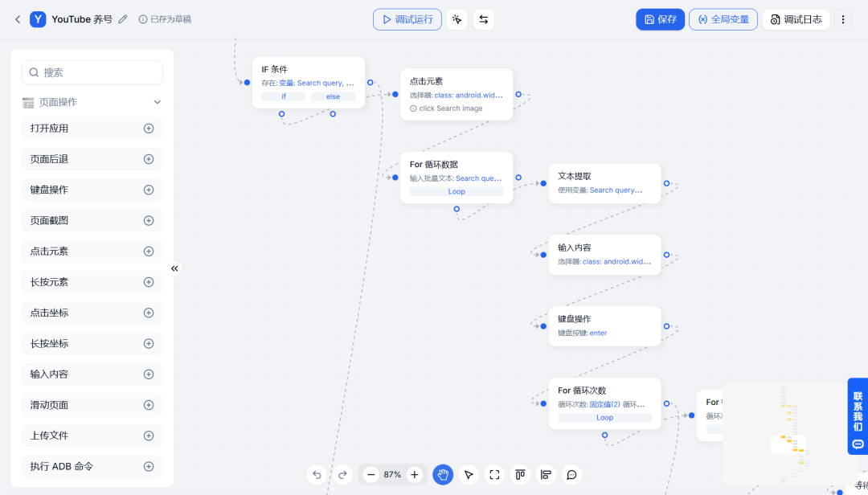Image resolution: width=868 pixels, height=495 pixels.
Task: Click the horizontal align layout icon in the bottom toolbar
Action: 546,475
